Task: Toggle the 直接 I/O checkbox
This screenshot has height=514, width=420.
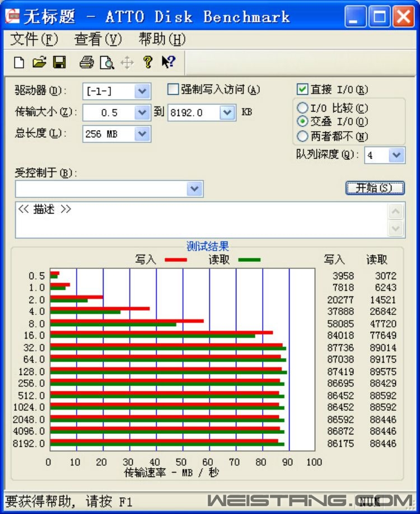Action: (x=302, y=89)
